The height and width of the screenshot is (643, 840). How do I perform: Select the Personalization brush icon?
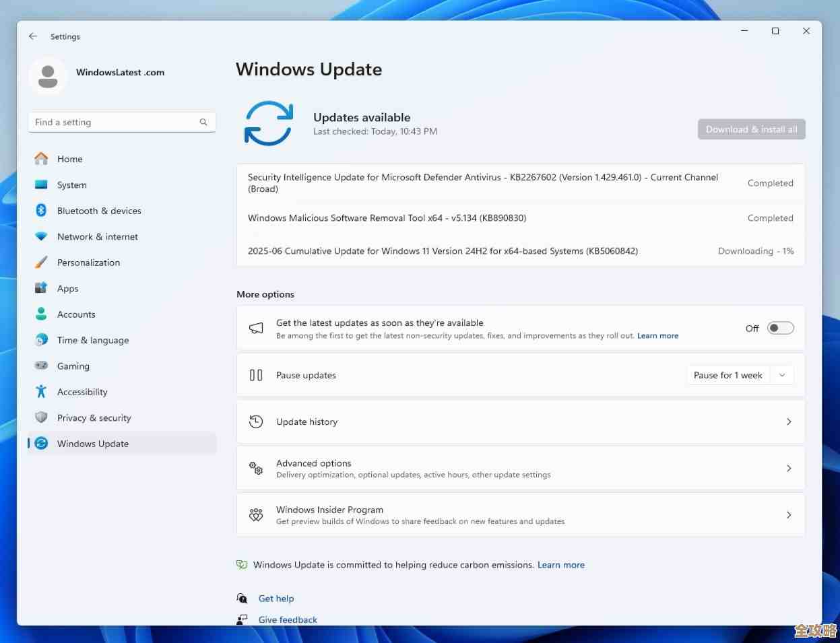41,263
